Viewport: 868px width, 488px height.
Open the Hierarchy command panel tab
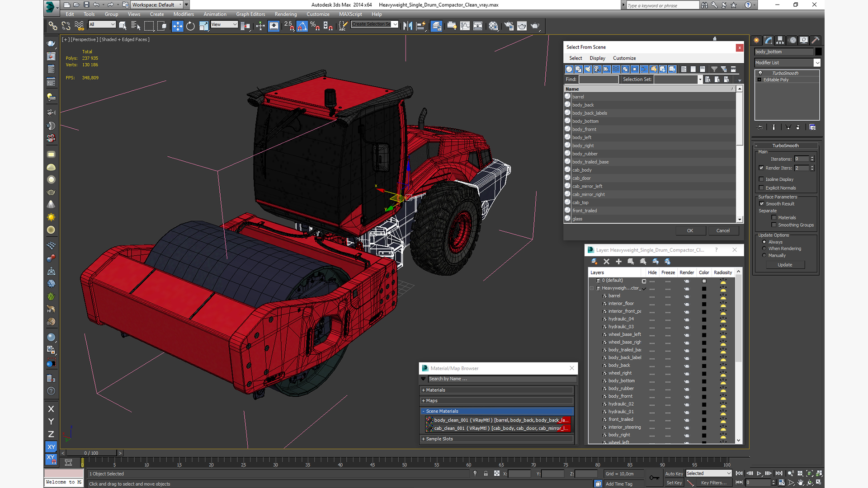point(780,40)
